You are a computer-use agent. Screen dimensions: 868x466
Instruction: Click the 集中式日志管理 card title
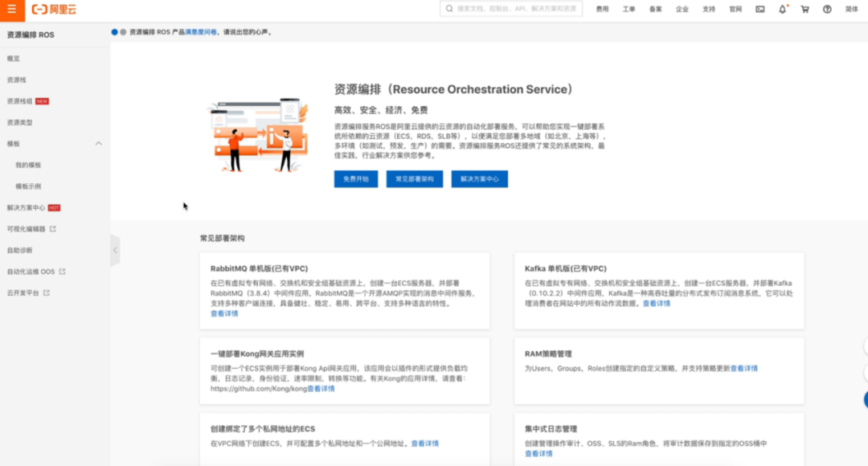[551, 429]
